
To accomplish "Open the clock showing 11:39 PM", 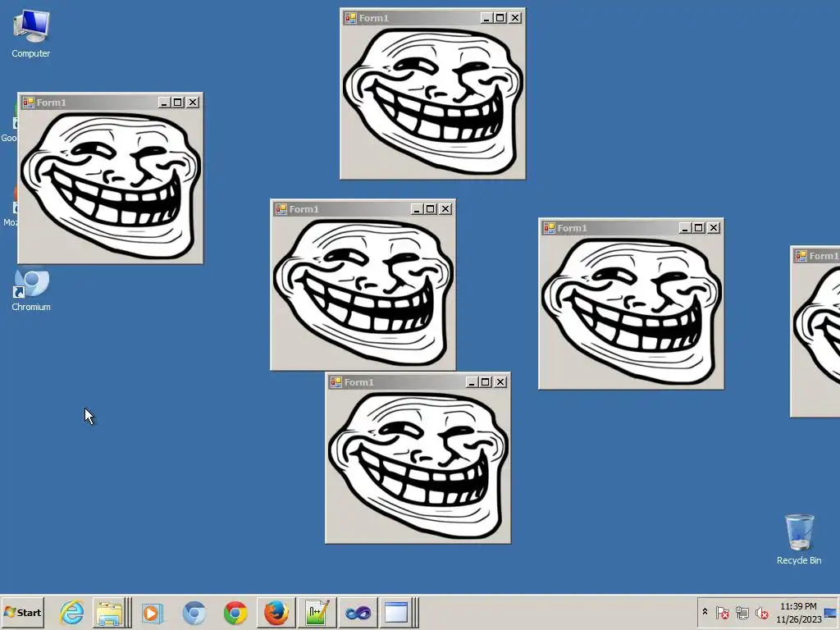I will 798,612.
